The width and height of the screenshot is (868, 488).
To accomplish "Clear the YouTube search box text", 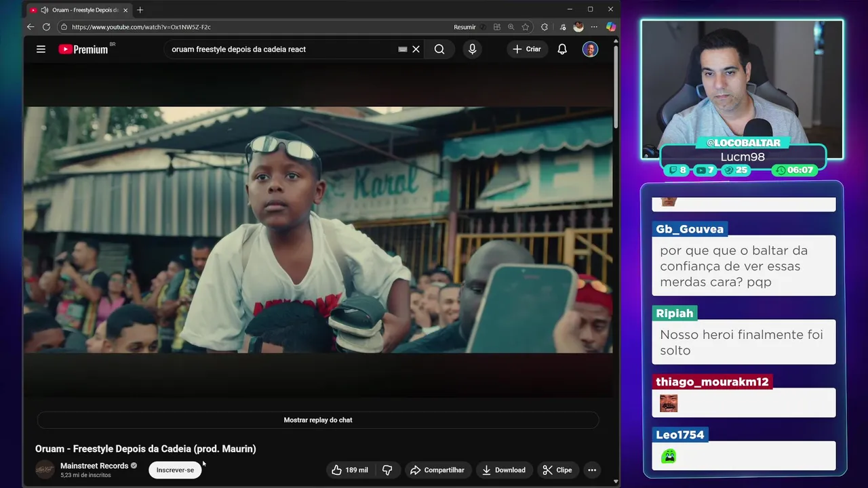I will click(x=416, y=49).
